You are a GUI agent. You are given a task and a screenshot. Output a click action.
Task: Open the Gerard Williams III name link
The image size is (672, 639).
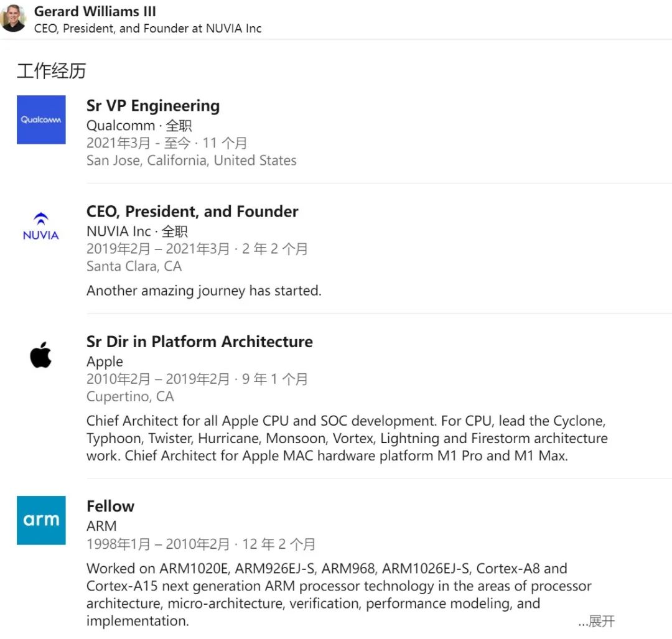tap(95, 11)
